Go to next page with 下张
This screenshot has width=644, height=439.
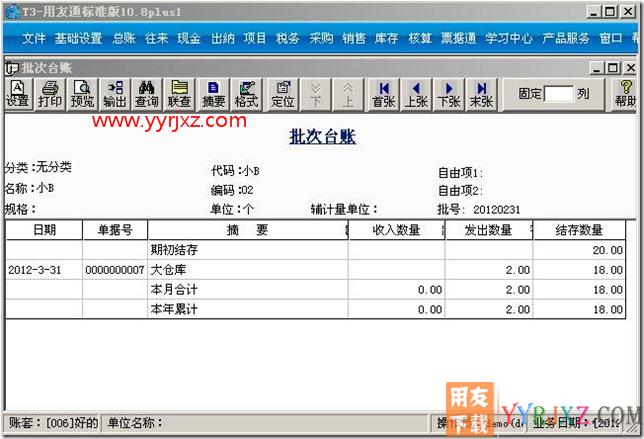(x=449, y=94)
